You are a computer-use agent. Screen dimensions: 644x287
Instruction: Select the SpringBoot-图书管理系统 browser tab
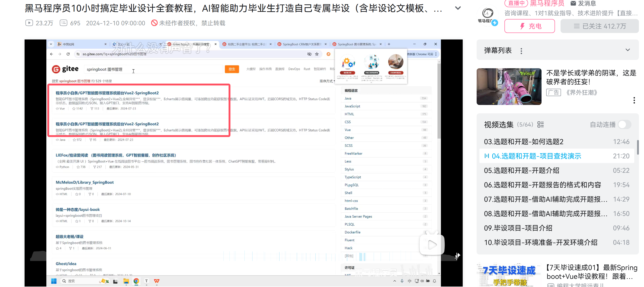click(x=357, y=44)
